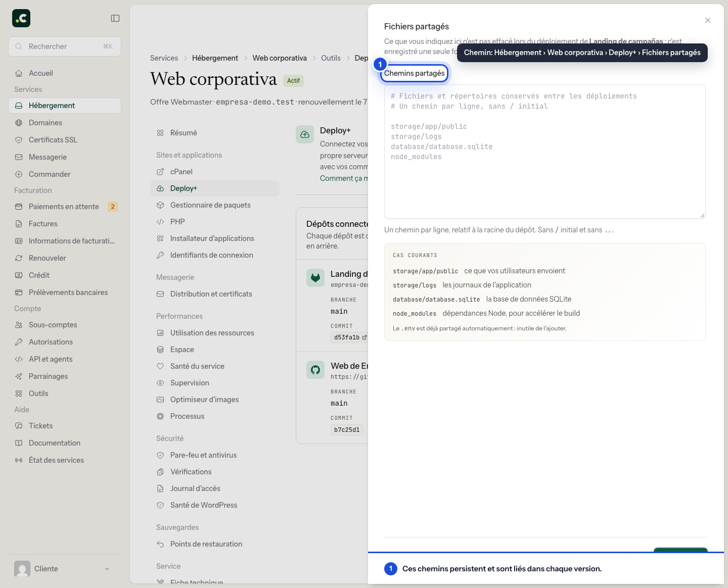Click the Crédit icon
This screenshot has height=588, width=728.
pos(19,275)
